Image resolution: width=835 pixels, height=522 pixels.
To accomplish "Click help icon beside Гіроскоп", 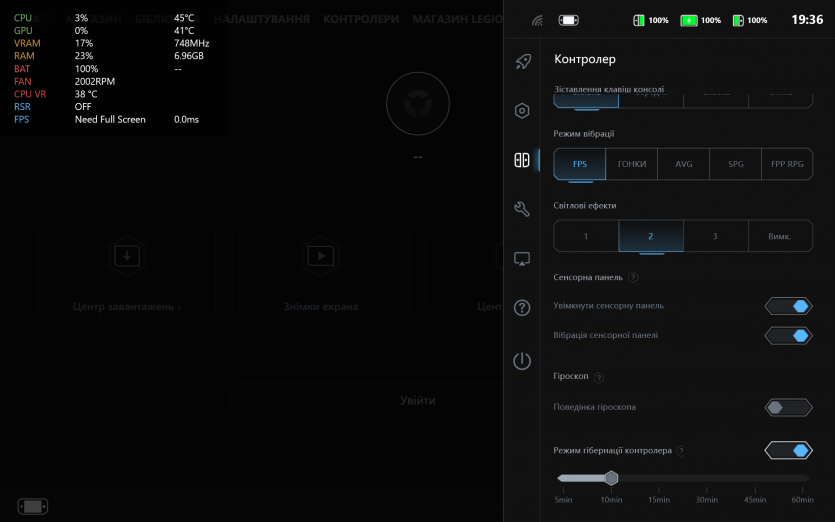I will [599, 378].
